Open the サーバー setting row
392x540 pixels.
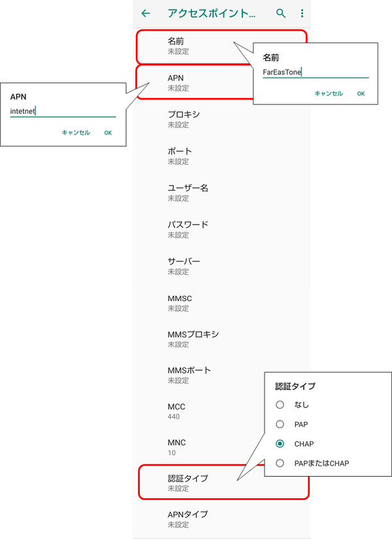click(221, 266)
